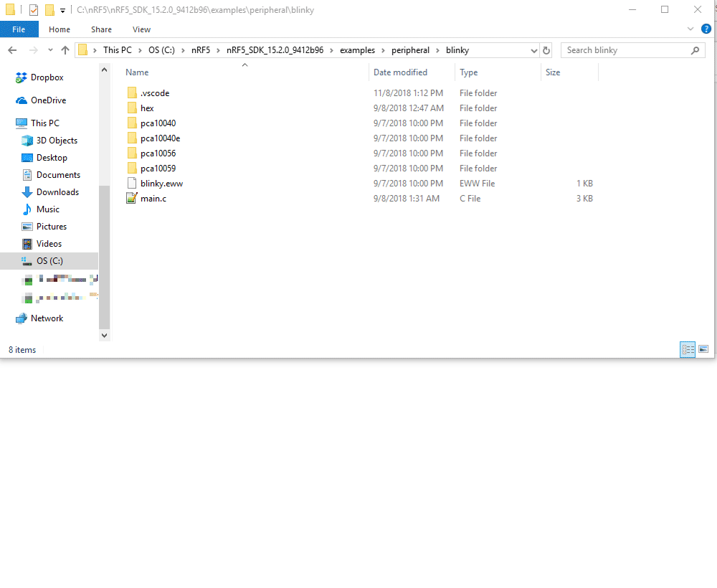Go up one folder level
Screen dimensions: 717x588
(65, 50)
